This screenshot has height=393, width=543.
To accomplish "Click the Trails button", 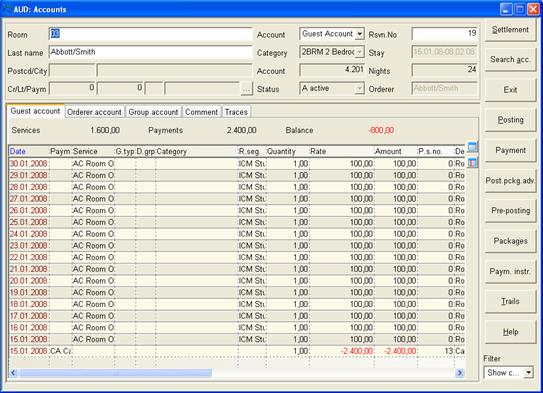I will click(x=510, y=302).
